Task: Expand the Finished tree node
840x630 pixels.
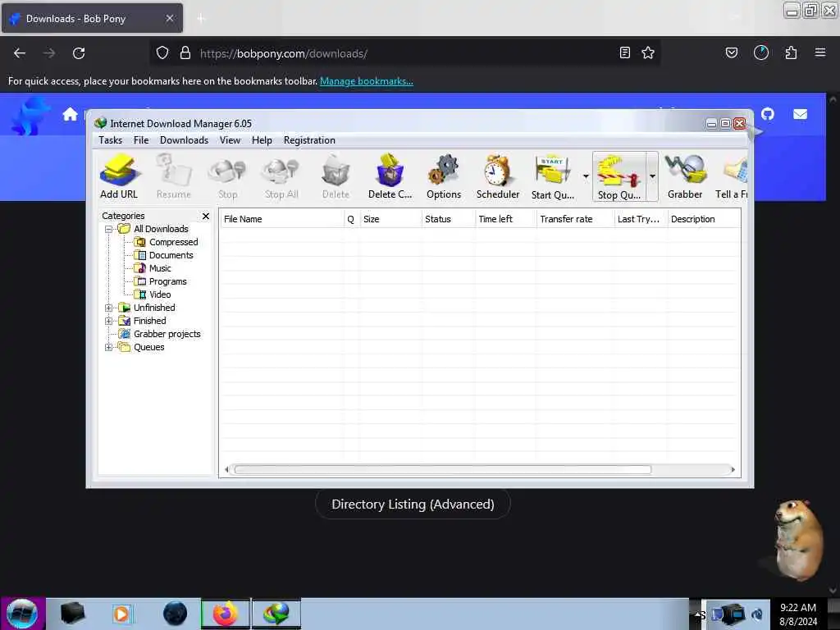Action: click(x=109, y=321)
